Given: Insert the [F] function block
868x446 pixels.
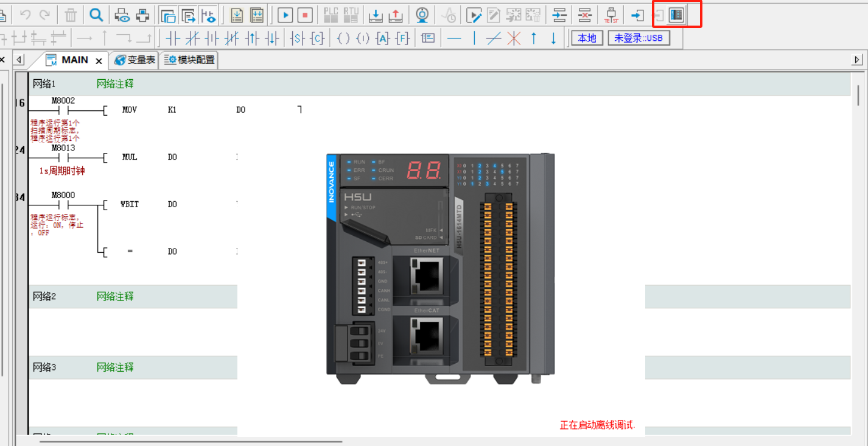Looking at the screenshot, I should point(402,38).
